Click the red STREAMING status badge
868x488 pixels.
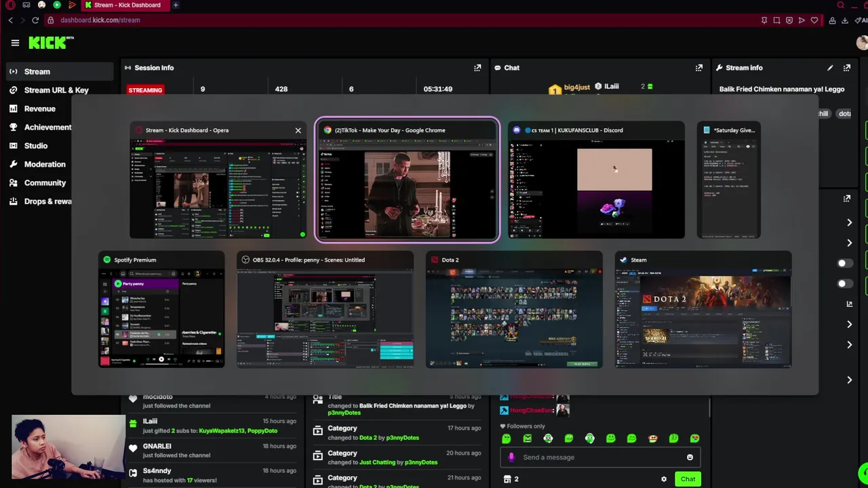pos(145,90)
